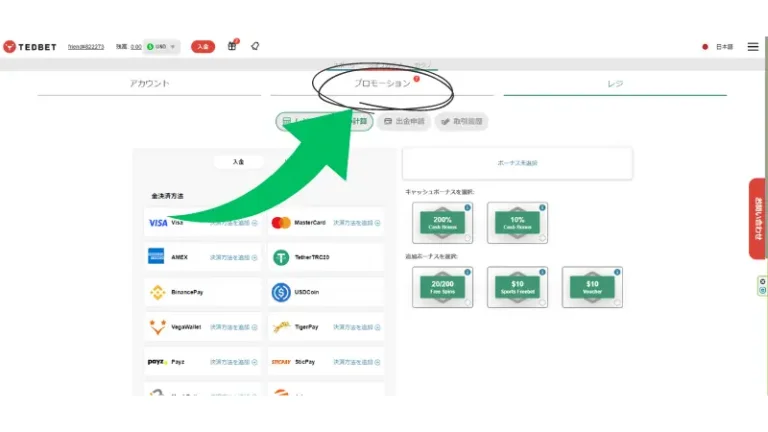
Task: Click the $10 Voucher green banner
Action: [592, 287]
